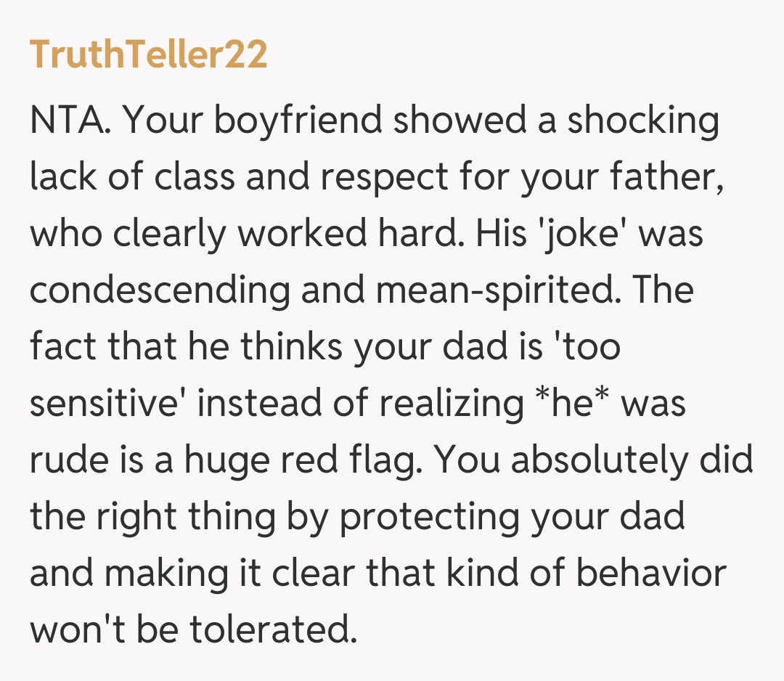Click the phrase 'lack of class'
784x681 pixels.
(132, 177)
